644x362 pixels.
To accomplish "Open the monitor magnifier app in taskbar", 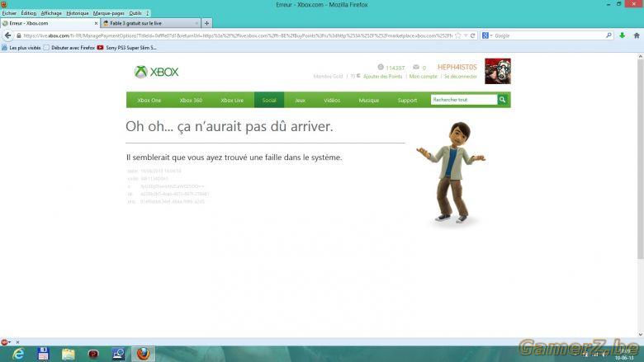I will click(118, 354).
